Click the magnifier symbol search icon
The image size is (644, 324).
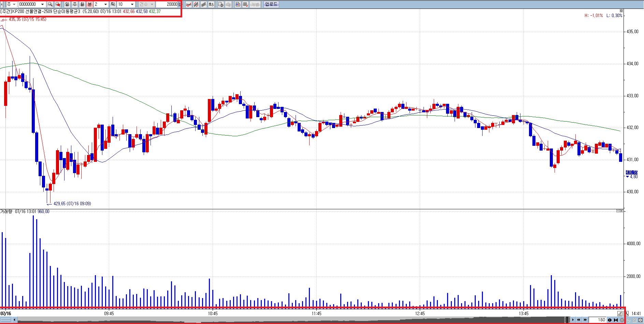[x=50, y=4]
